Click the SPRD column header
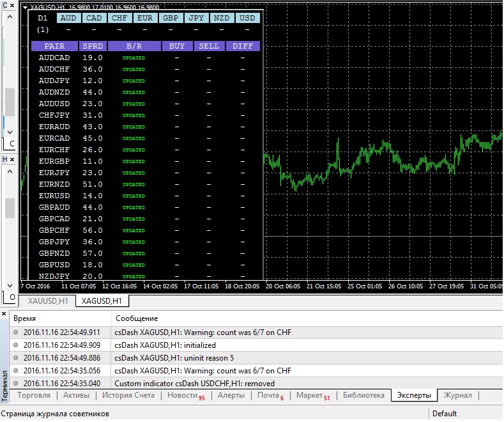The height and width of the screenshot is (422, 504). coord(93,46)
